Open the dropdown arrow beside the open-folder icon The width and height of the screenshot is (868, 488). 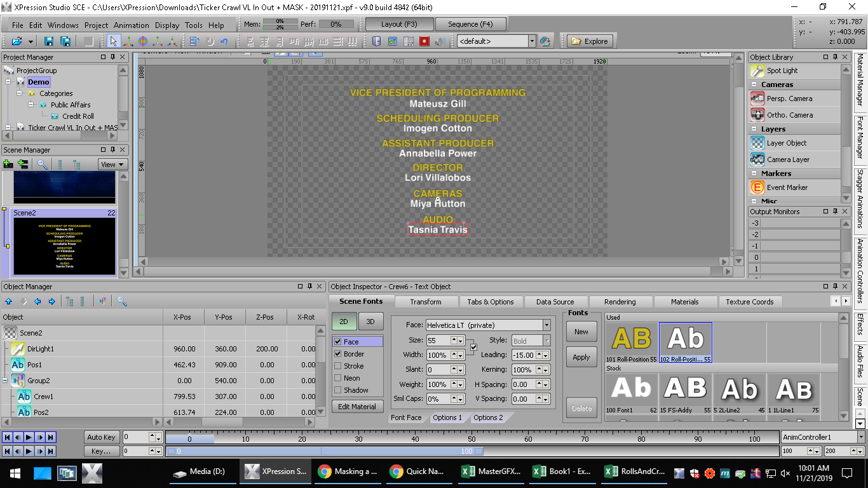click(29, 41)
